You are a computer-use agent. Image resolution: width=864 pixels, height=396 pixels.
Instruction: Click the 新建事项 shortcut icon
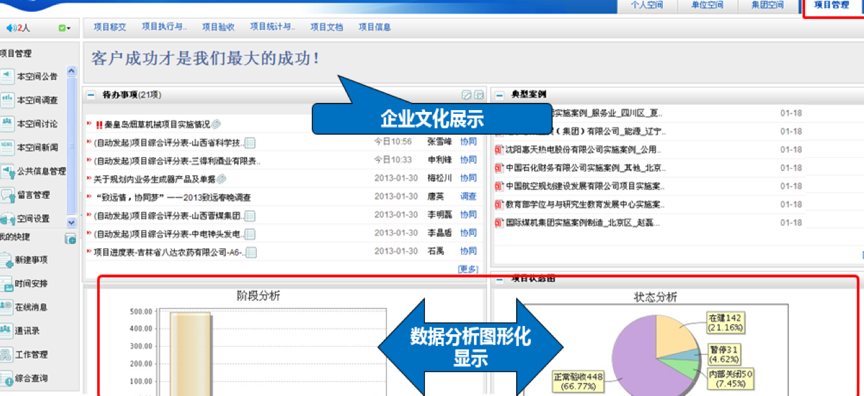coord(6,260)
